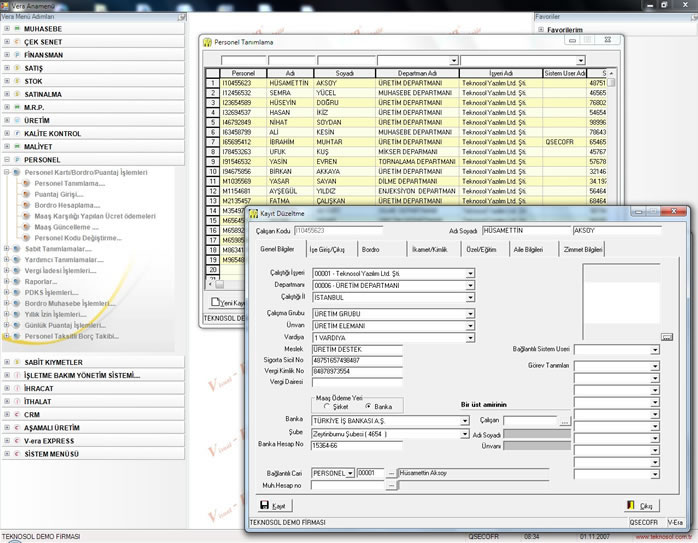Click the SABİT KIYMETLER module icon
This screenshot has height=543, width=698.
click(x=17, y=362)
